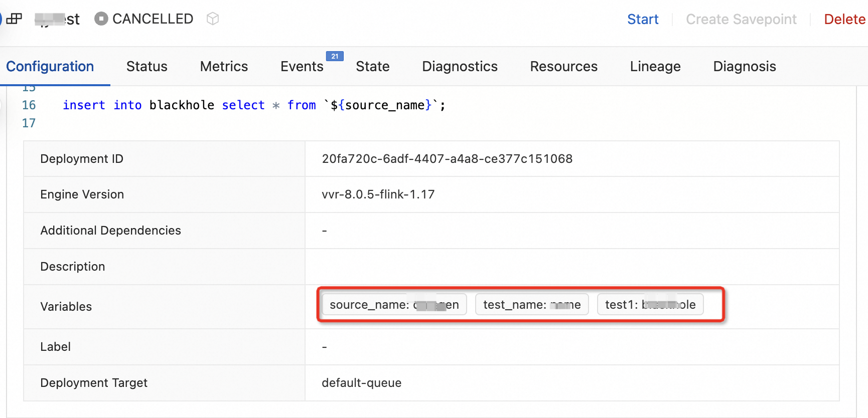Open the Metrics tab
868x418 pixels.
(x=224, y=66)
